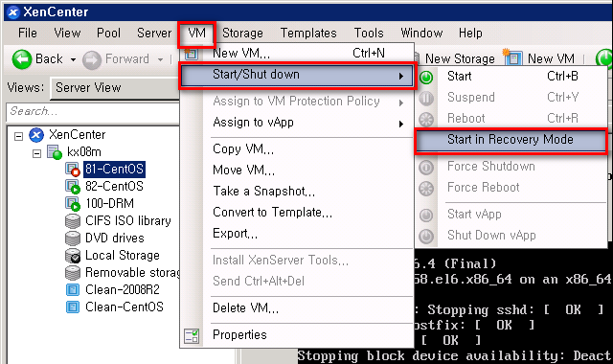Open the Pool menu
The width and height of the screenshot is (613, 364).
click(108, 34)
